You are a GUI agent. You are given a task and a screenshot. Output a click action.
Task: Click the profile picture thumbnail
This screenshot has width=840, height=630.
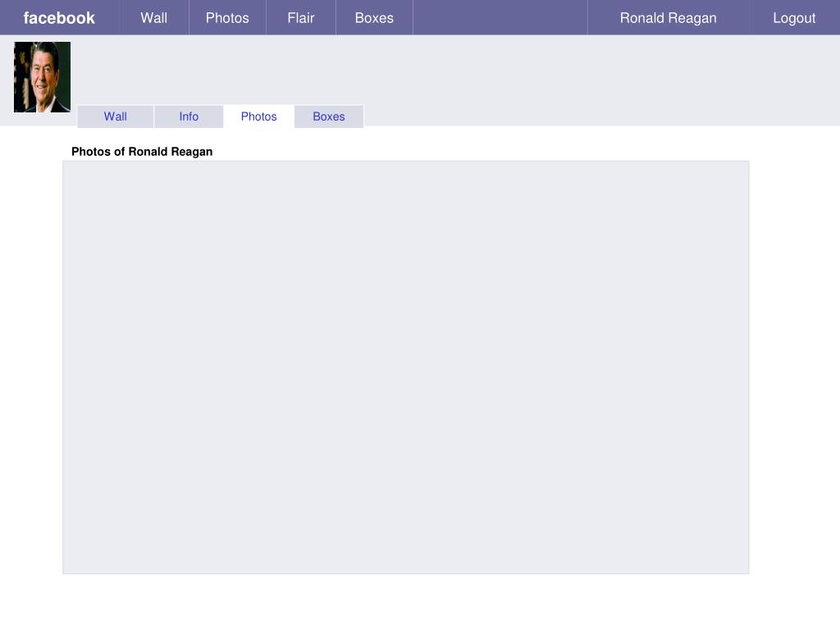coord(43,77)
